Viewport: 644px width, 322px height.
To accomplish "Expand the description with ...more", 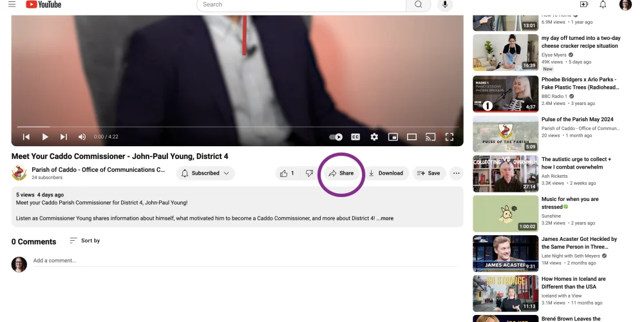I will [385, 218].
